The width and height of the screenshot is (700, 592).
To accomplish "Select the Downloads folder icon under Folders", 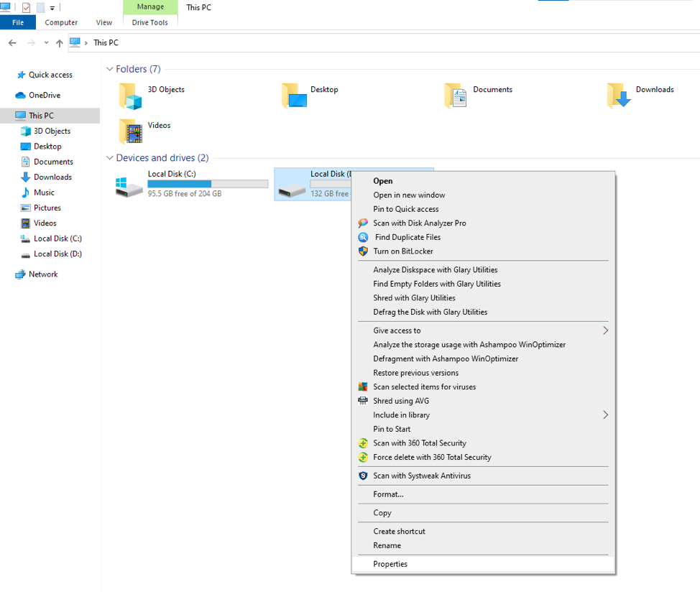I will click(619, 96).
